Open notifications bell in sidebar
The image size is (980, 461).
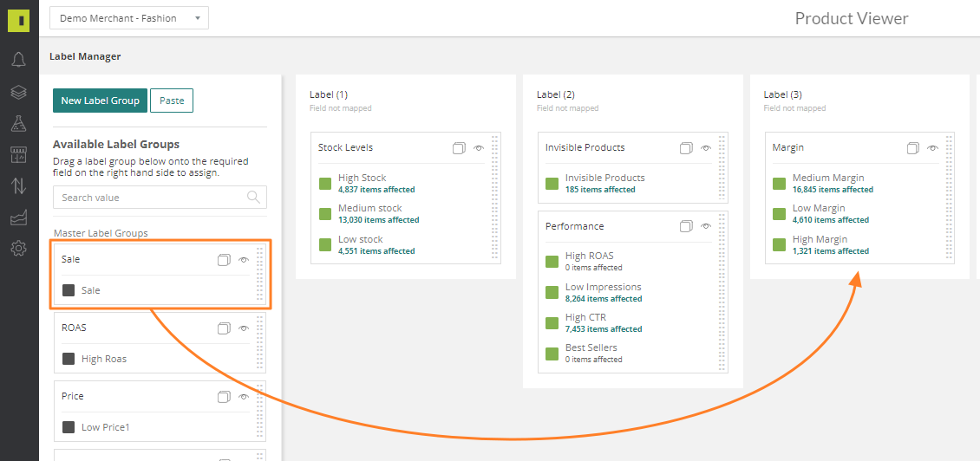click(x=19, y=60)
